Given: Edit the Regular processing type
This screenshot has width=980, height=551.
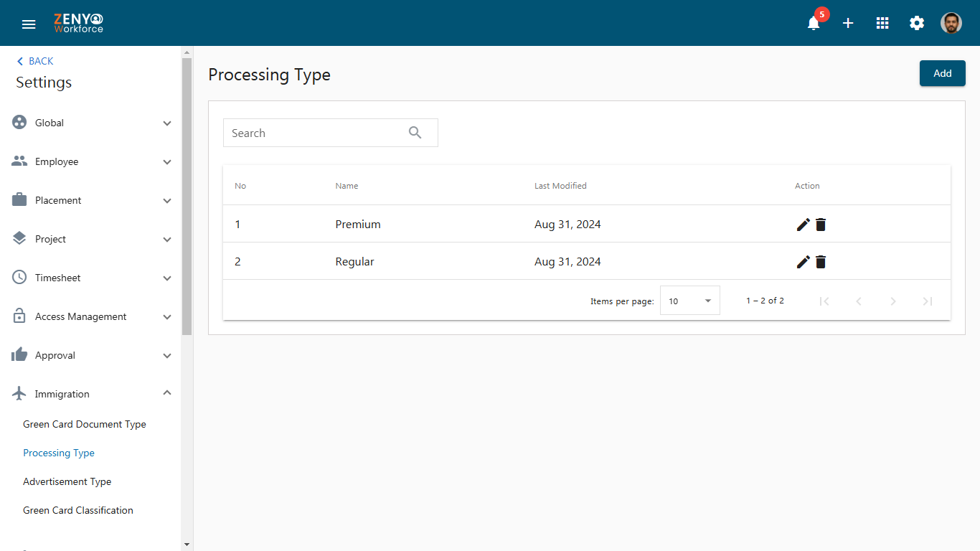Looking at the screenshot, I should click(804, 262).
